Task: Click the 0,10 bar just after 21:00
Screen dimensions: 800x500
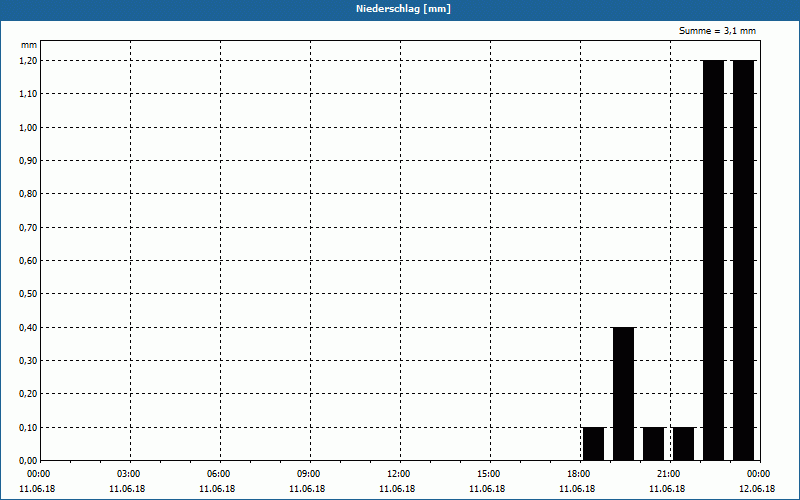Action: tap(683, 444)
